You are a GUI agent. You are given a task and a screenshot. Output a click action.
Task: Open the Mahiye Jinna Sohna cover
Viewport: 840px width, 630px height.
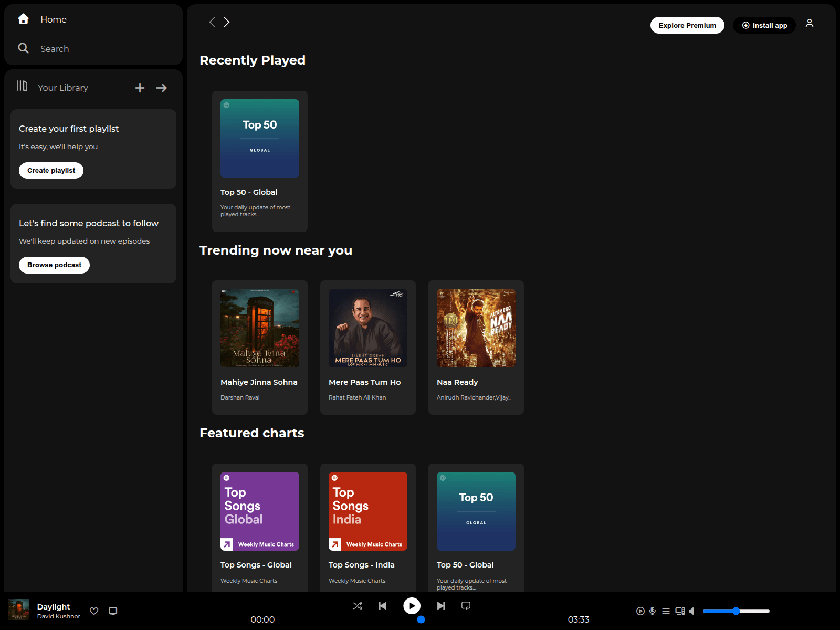tap(260, 328)
